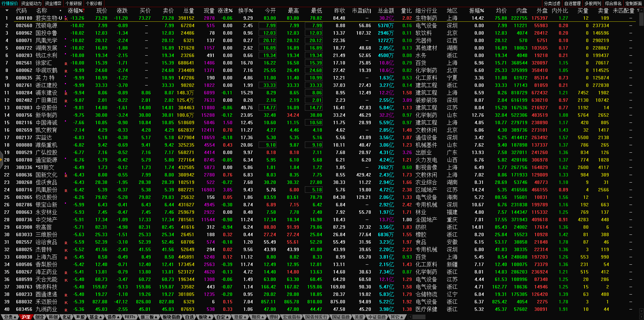The image size is (644, 320).
Task: Expand the 基金 tab menu
Action: pyautogui.click(x=95, y=317)
